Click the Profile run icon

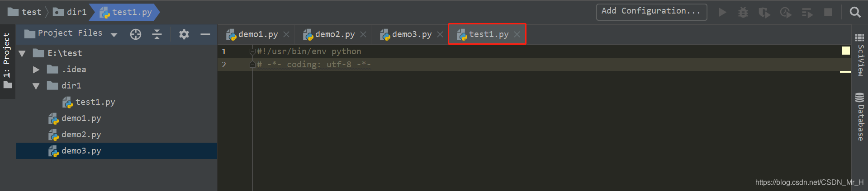click(786, 12)
